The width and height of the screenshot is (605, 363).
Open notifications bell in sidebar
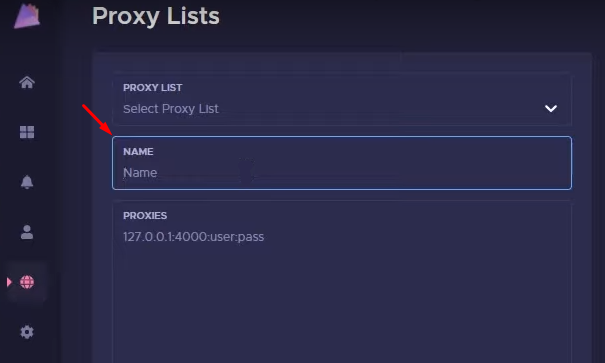tap(27, 182)
